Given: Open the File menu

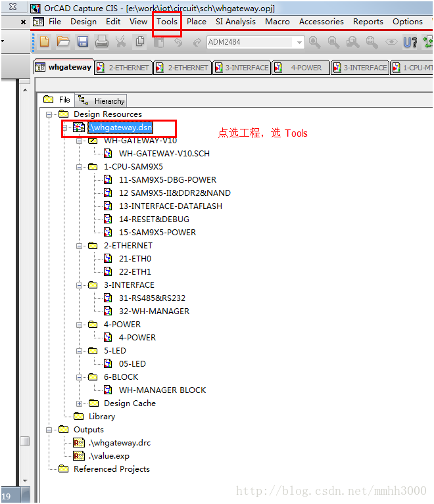Looking at the screenshot, I should 55,22.
